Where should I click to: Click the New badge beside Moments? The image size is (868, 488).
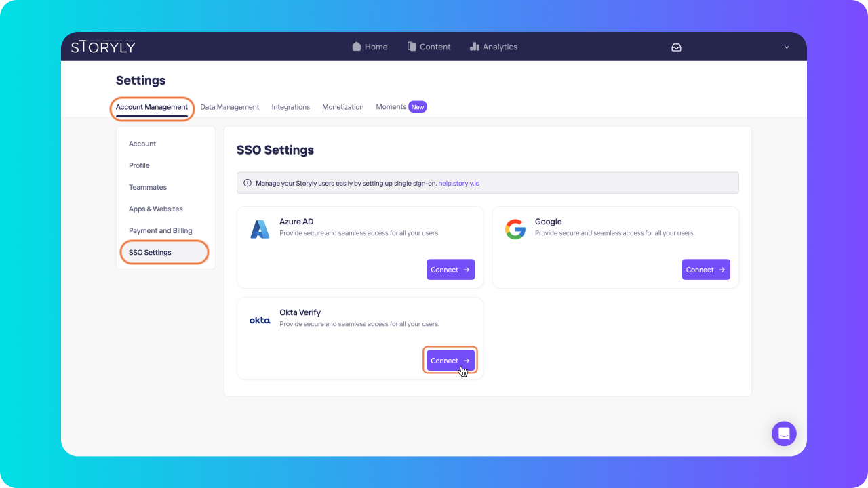pyautogui.click(x=418, y=107)
